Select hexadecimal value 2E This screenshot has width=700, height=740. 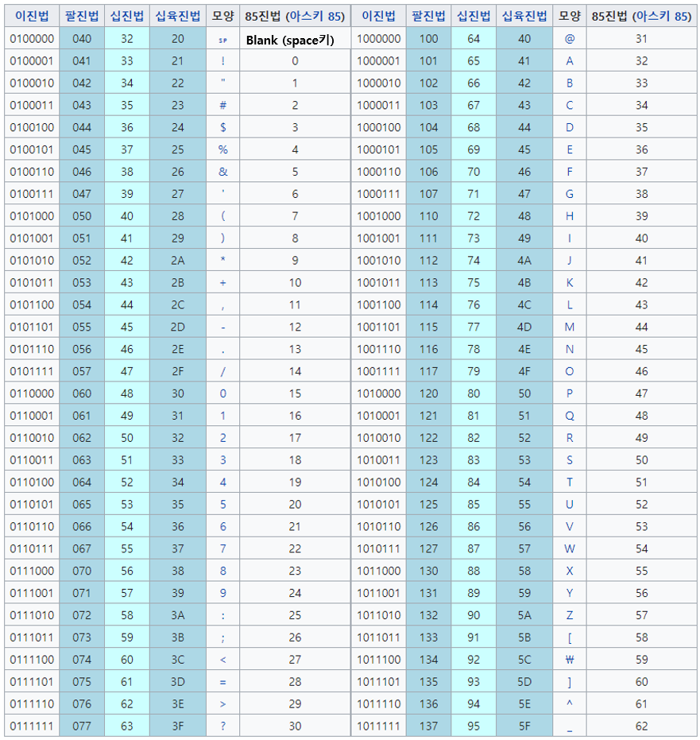(178, 349)
